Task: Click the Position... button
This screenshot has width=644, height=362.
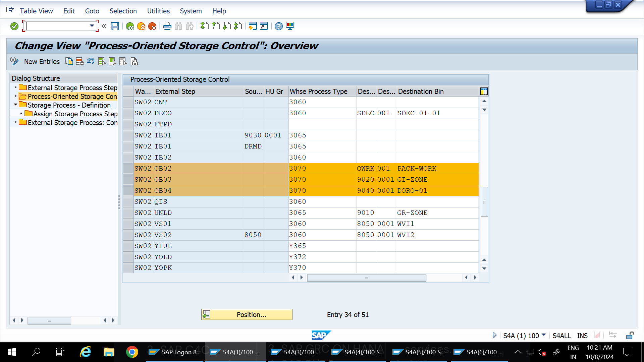Action: coord(247,314)
